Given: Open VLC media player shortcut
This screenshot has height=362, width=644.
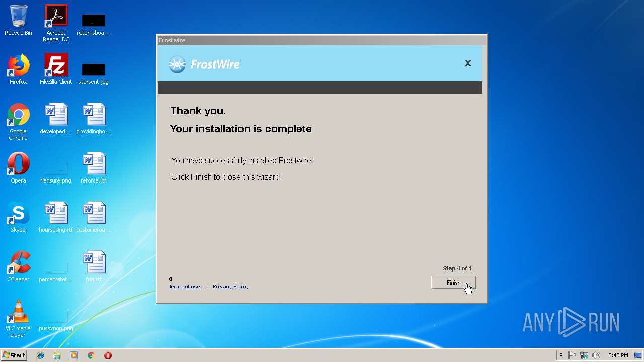Looking at the screenshot, I should [18, 319].
